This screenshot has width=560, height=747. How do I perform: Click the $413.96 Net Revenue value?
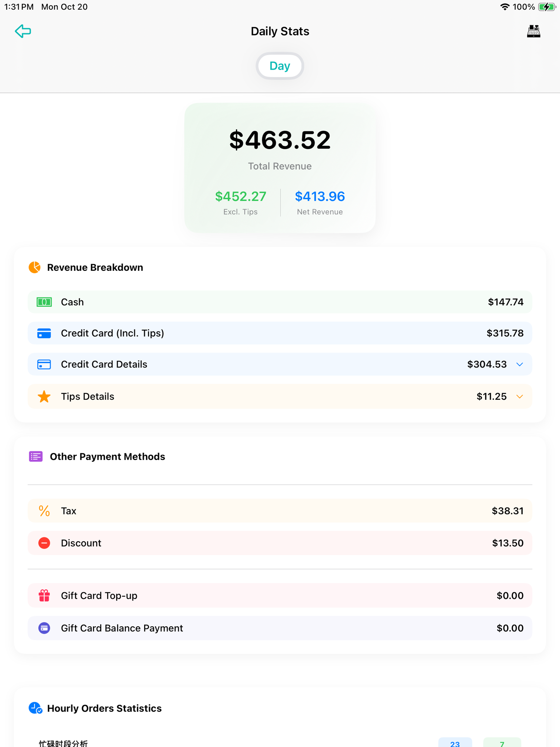pyautogui.click(x=320, y=196)
